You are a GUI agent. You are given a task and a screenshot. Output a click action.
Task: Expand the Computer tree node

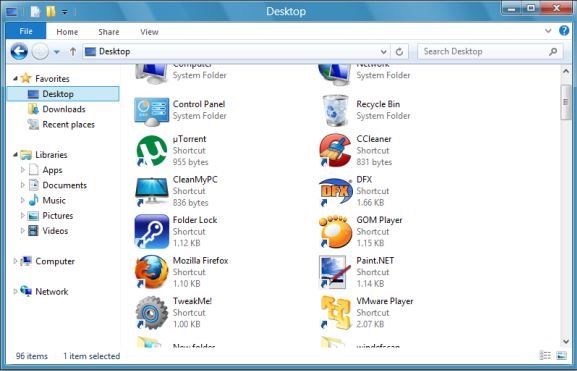[15, 261]
